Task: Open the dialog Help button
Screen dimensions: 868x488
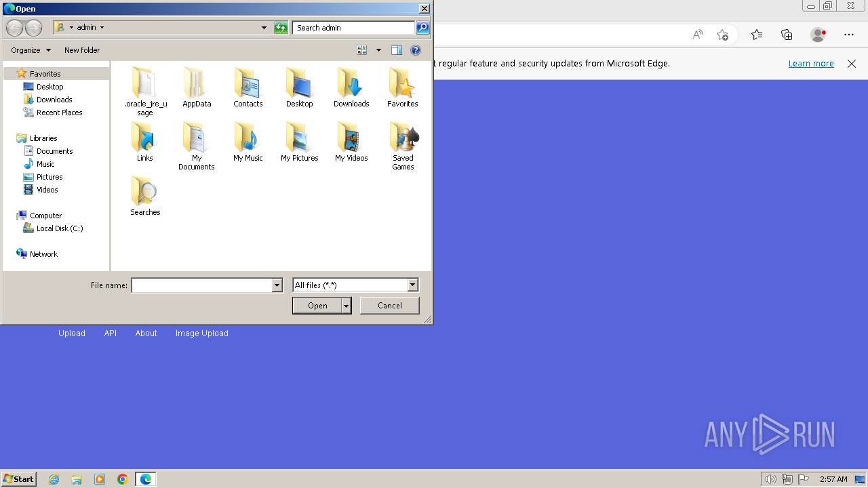Action: 416,50
